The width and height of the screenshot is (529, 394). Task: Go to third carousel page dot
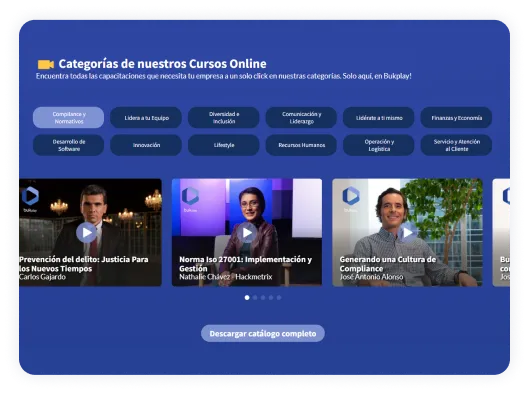point(263,298)
